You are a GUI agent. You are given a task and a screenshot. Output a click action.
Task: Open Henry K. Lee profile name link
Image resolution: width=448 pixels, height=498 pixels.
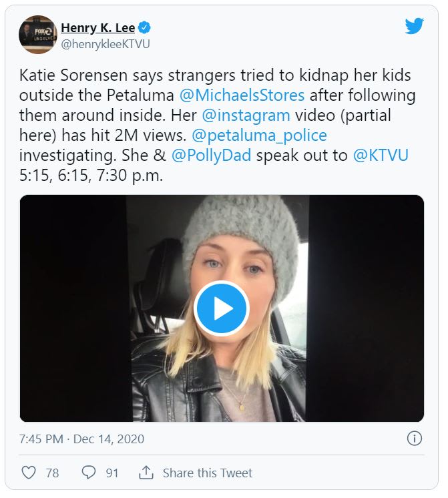pyautogui.click(x=97, y=27)
